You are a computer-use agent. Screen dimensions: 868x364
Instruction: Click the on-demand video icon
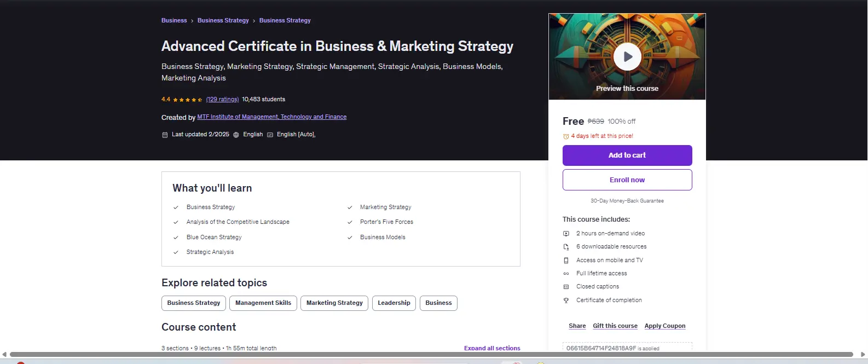tap(566, 234)
